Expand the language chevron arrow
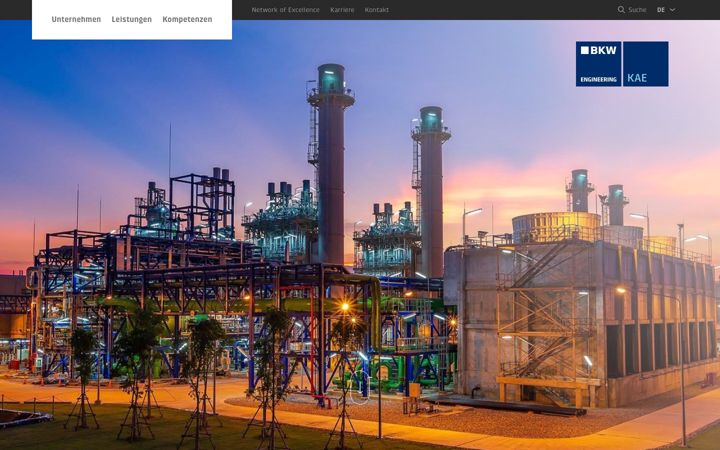Viewport: 720px width, 450px height. pyautogui.click(x=672, y=10)
